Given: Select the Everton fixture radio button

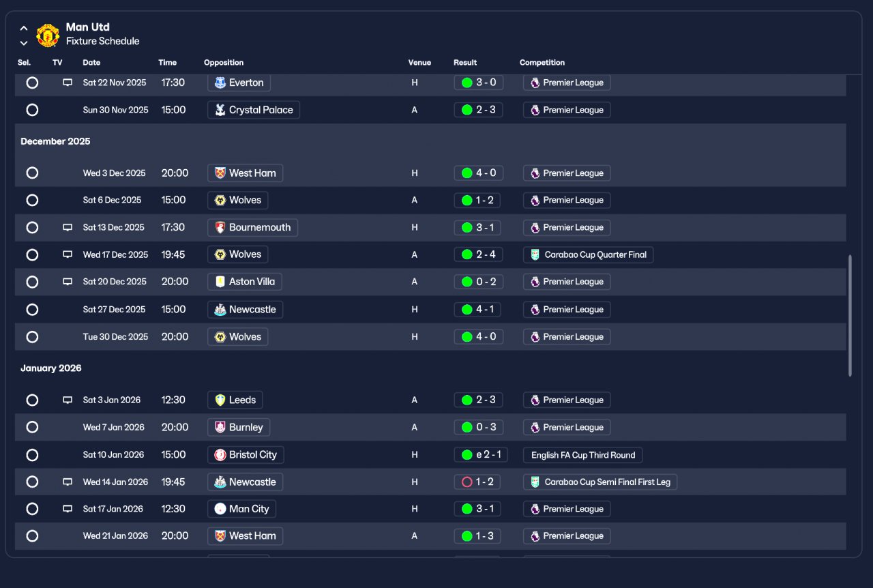Looking at the screenshot, I should point(32,83).
